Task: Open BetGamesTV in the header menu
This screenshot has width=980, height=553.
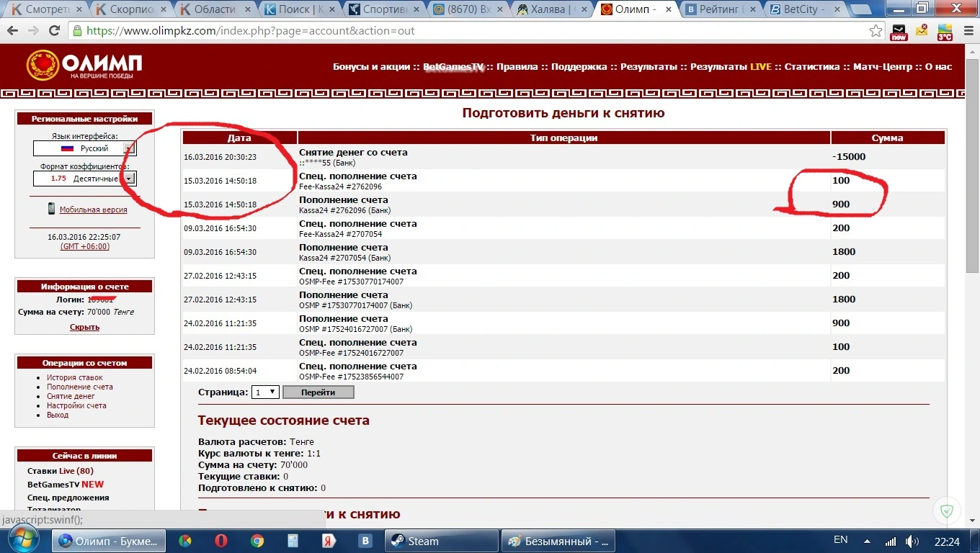Action: [x=453, y=66]
